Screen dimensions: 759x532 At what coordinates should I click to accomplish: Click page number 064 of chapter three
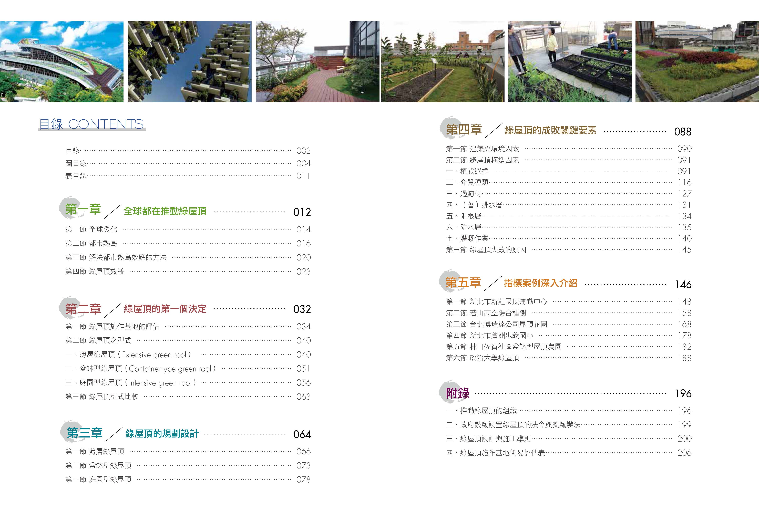pyautogui.click(x=302, y=434)
